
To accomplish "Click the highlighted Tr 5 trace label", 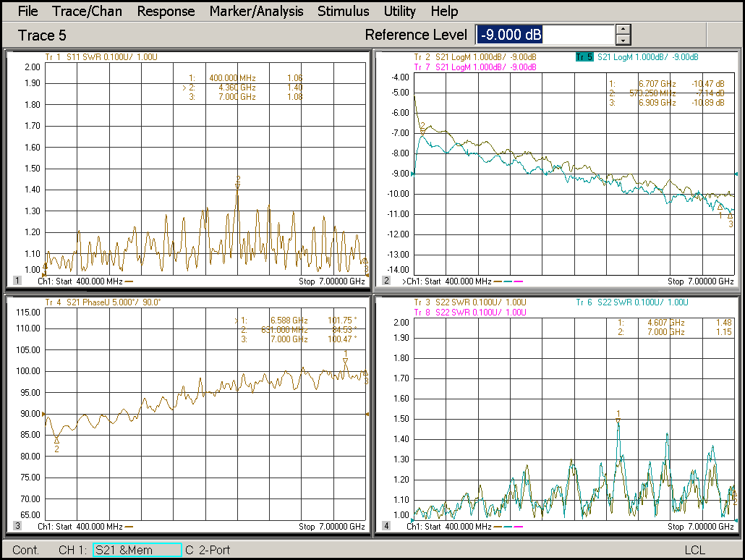I will tap(584, 57).
